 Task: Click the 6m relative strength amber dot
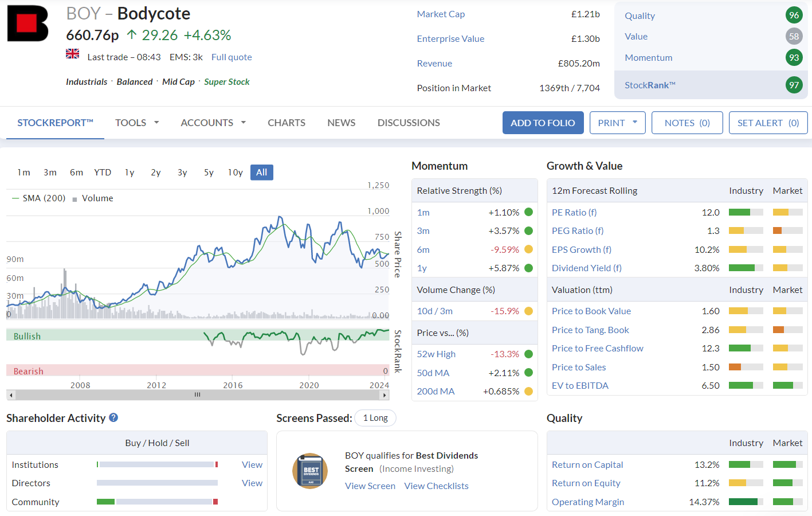coord(528,249)
